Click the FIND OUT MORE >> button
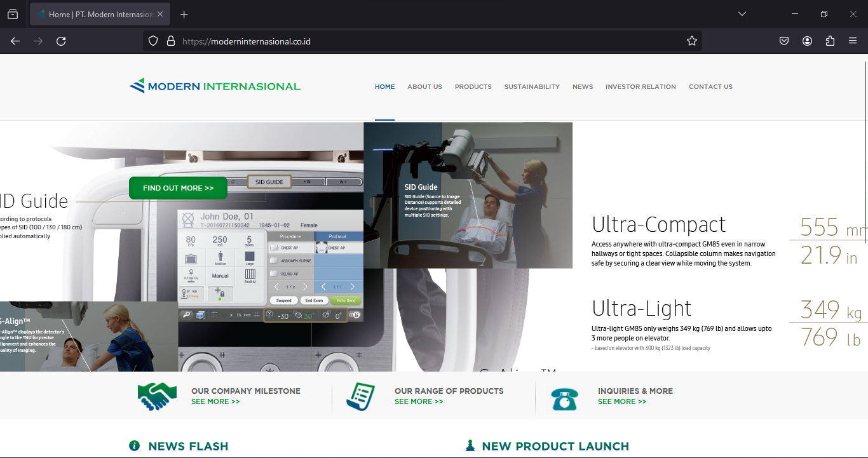The height and width of the screenshot is (458, 868). point(178,188)
